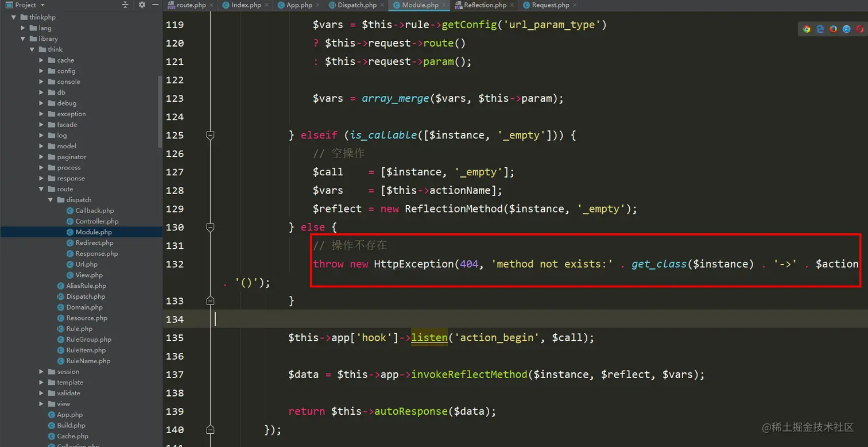Open in Opera browser icon
The width and height of the screenshot is (868, 447).
click(x=859, y=29)
